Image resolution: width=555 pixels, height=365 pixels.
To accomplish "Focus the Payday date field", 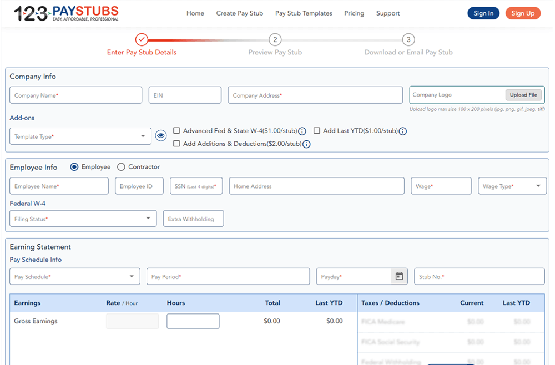I will (354, 276).
